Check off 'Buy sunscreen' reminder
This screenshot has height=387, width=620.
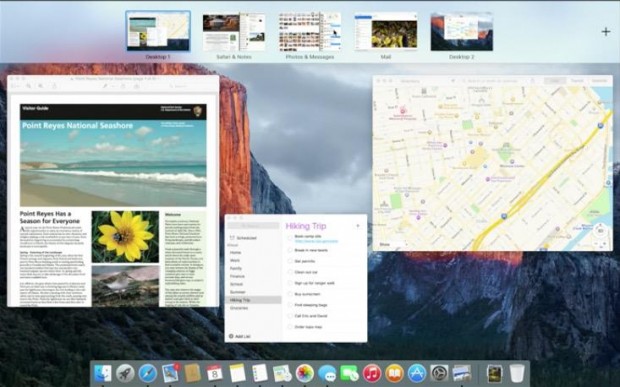click(290, 294)
